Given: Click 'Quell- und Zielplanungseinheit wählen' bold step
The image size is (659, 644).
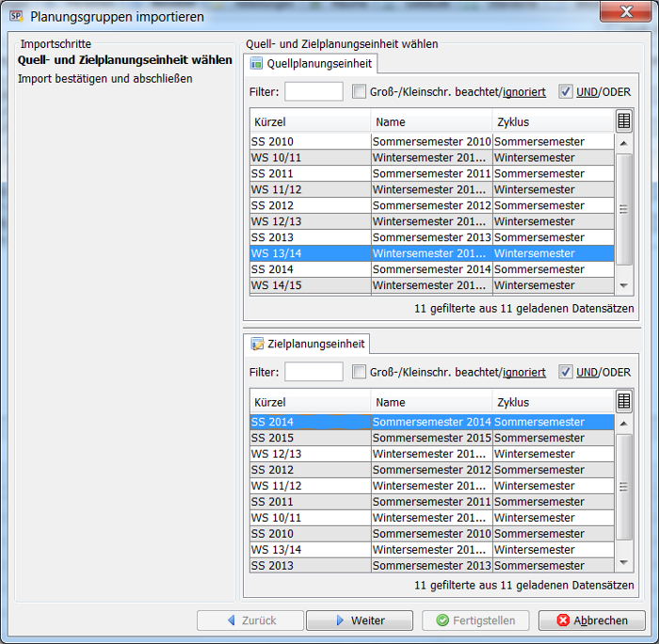Looking at the screenshot, I should (125, 60).
